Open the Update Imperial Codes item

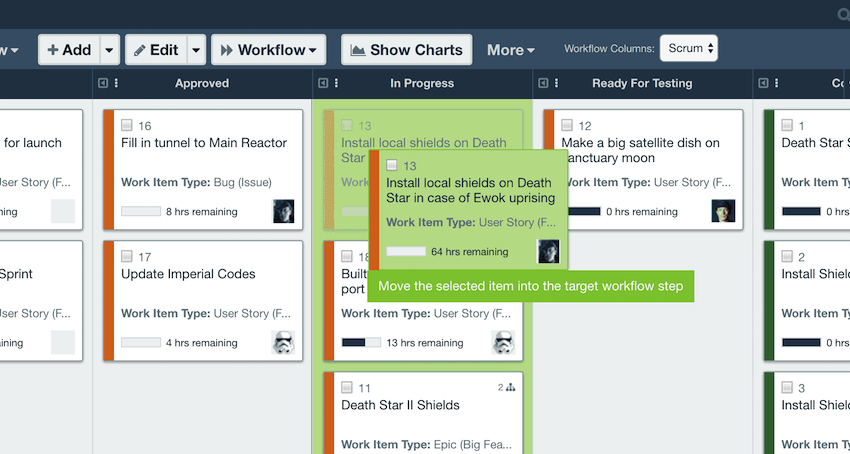tap(188, 274)
